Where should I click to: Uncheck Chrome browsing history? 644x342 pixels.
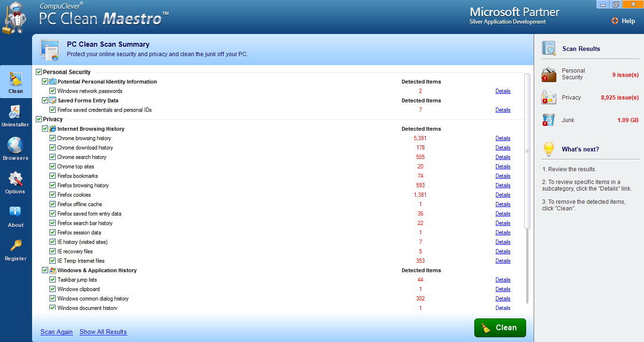tap(53, 138)
